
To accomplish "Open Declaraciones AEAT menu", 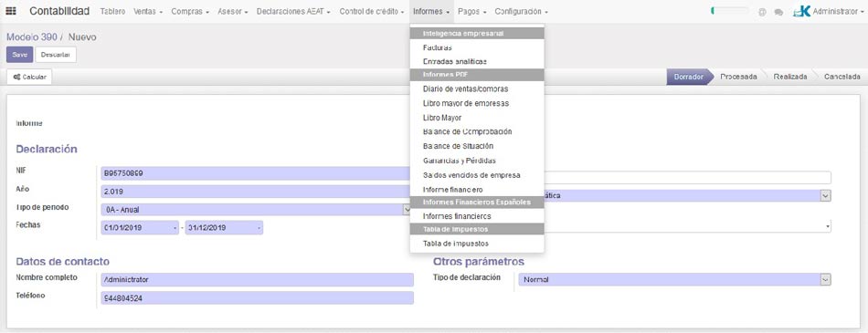I will coord(293,12).
